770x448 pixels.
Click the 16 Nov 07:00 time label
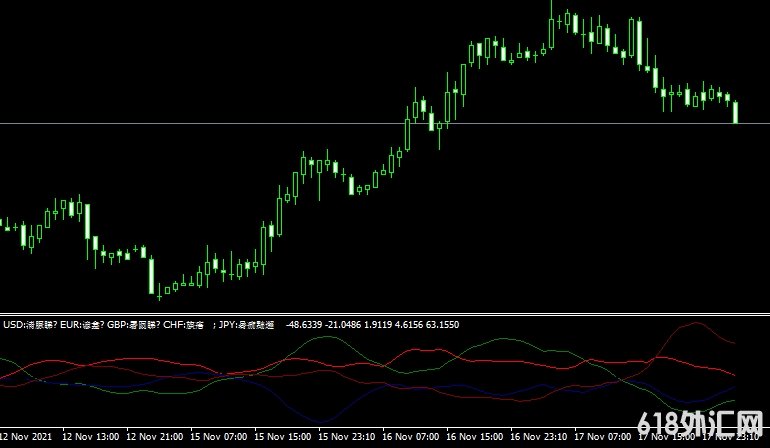click(x=411, y=437)
